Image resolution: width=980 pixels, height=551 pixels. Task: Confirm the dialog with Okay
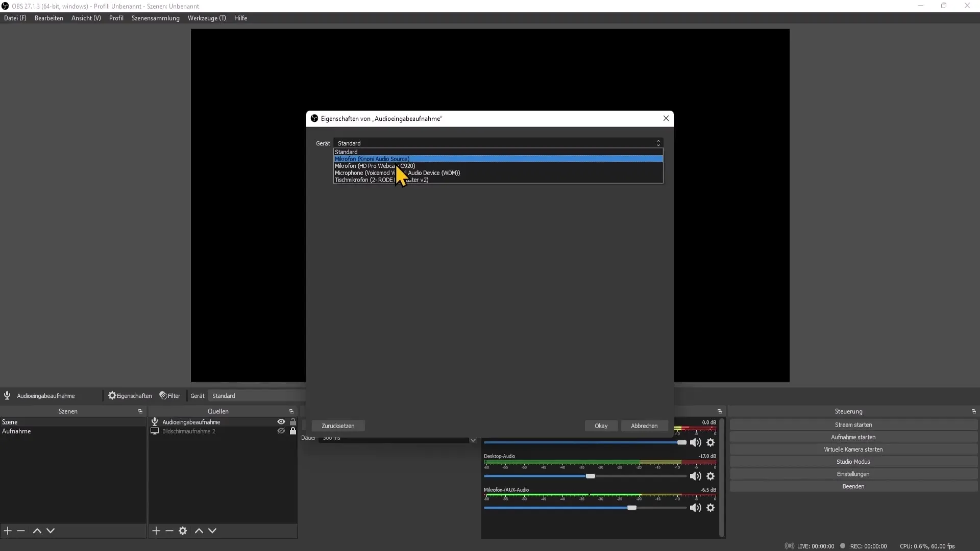601,425
